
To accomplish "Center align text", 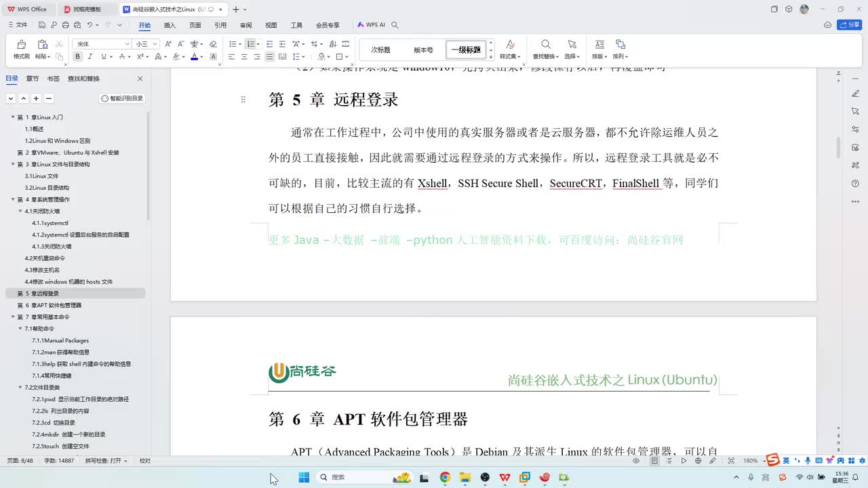I will coord(244,57).
